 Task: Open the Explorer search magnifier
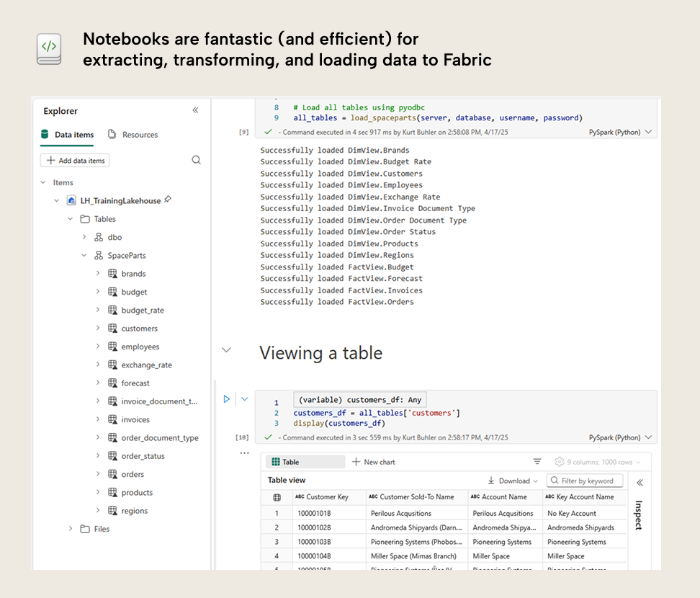click(x=197, y=160)
